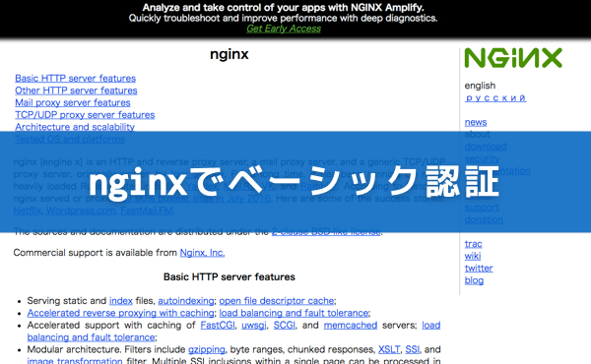The width and height of the screenshot is (591, 364).
Task: Follow the Nginx, Inc. link
Action: (x=202, y=253)
